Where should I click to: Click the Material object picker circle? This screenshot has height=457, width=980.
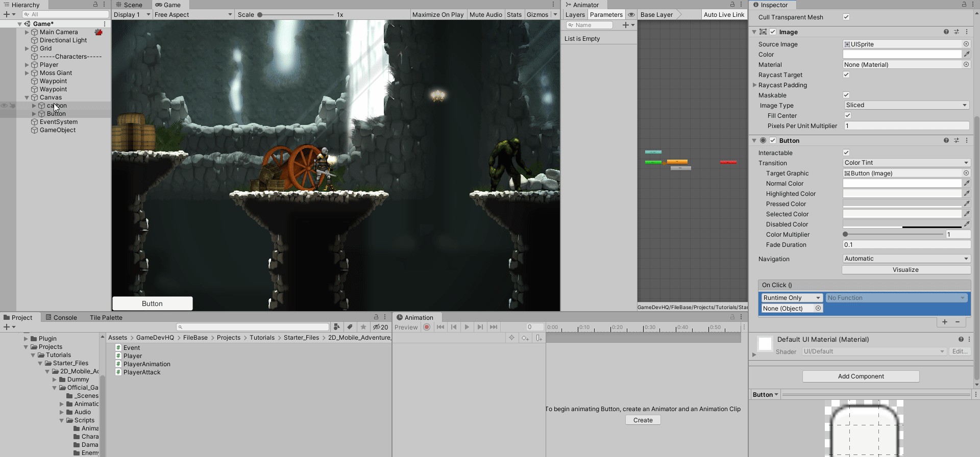966,64
